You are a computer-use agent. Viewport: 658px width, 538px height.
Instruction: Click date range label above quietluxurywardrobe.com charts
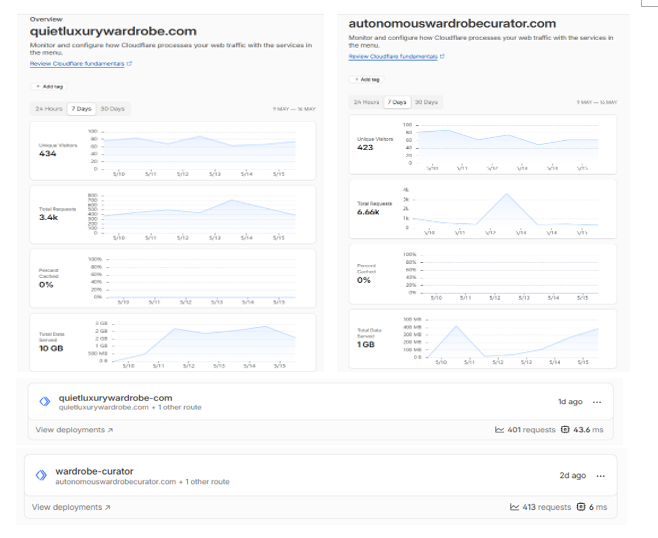pyautogui.click(x=294, y=109)
